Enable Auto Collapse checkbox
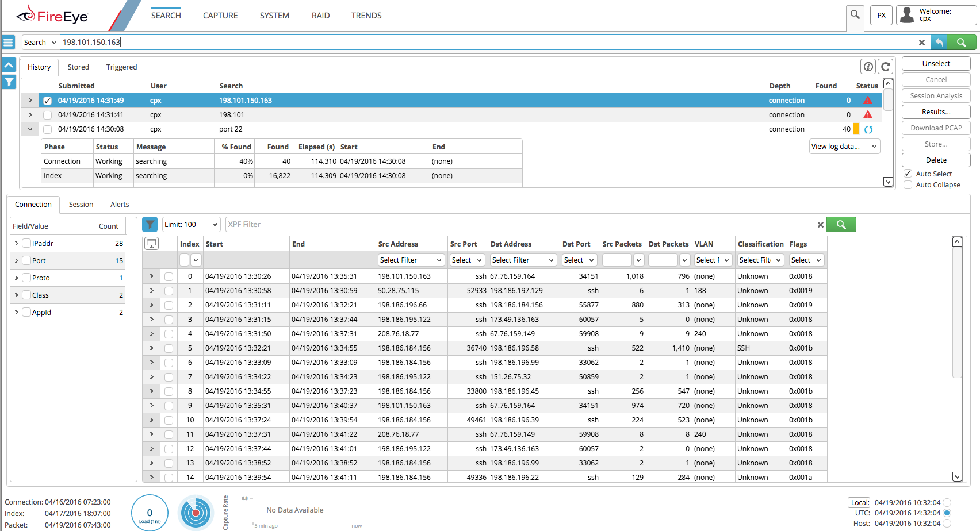 point(908,184)
